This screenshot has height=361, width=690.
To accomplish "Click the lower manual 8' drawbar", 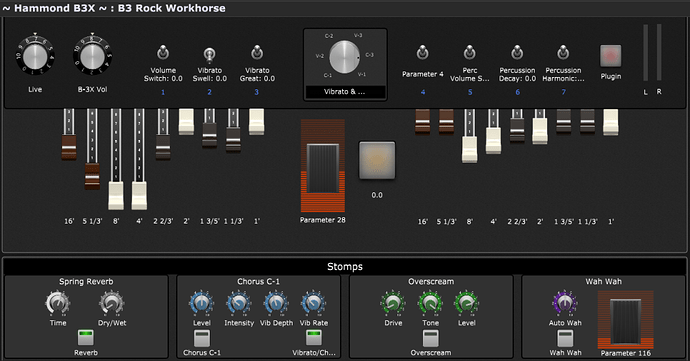I will pos(470,150).
